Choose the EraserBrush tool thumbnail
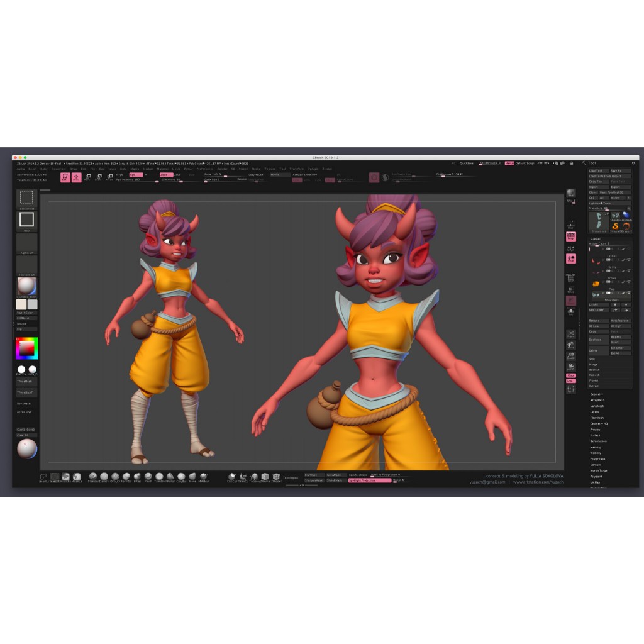Viewport: 644px width, 644px height. click(x=626, y=226)
